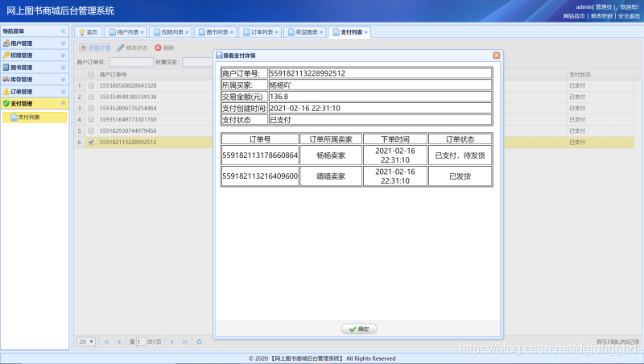Expand the 图书管理 menu section
Screen dimensions: 644x364
coord(63,68)
